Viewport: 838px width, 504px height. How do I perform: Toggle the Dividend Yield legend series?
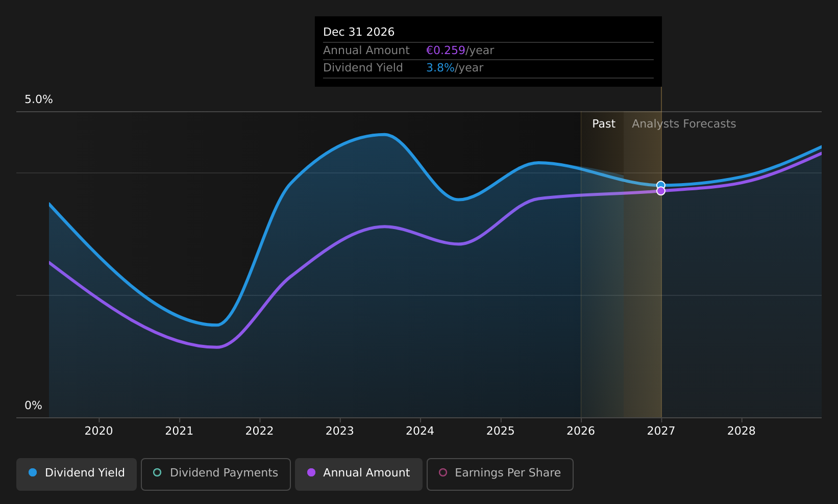(x=77, y=474)
